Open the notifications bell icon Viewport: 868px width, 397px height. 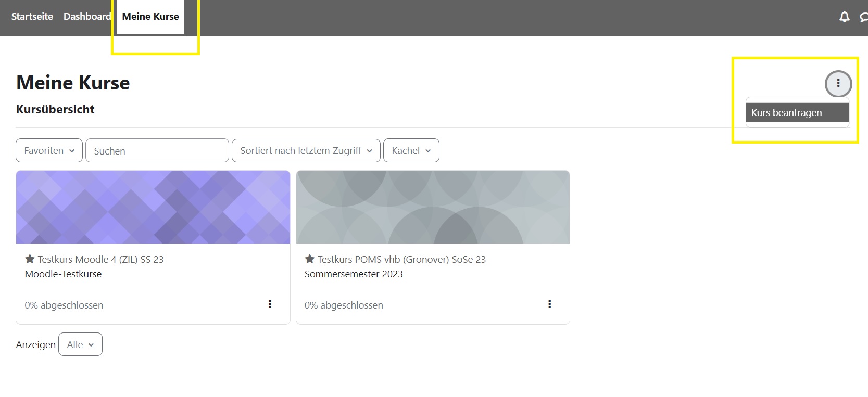[x=844, y=17]
